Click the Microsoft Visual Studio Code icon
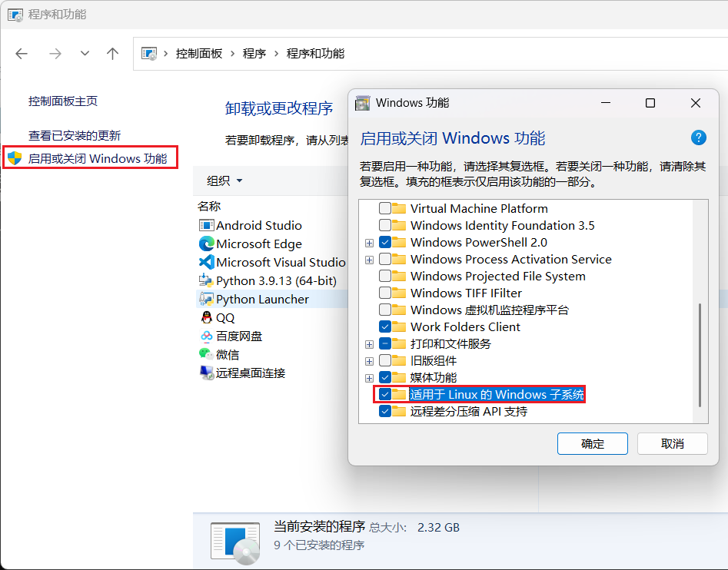This screenshot has height=570, width=728. click(x=206, y=263)
